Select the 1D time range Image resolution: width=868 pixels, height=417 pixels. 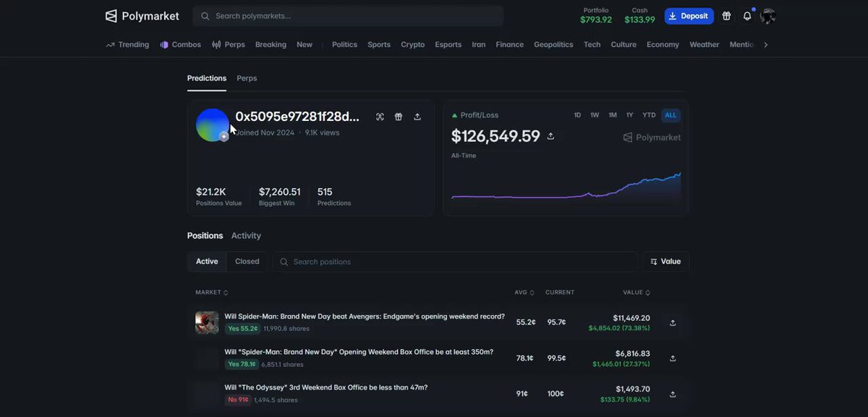click(x=577, y=115)
